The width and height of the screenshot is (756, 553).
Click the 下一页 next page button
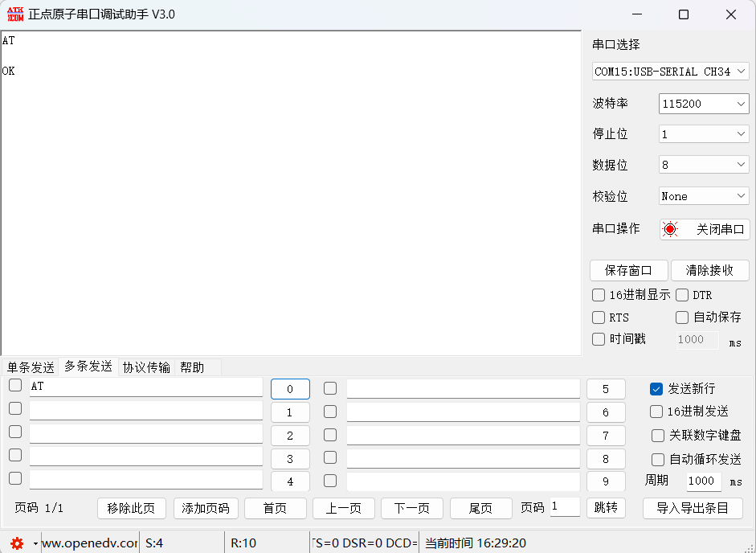[x=412, y=508]
